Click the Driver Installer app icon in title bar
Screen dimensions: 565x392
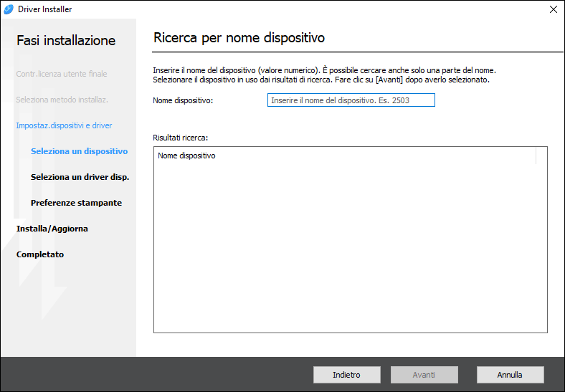pos(9,9)
